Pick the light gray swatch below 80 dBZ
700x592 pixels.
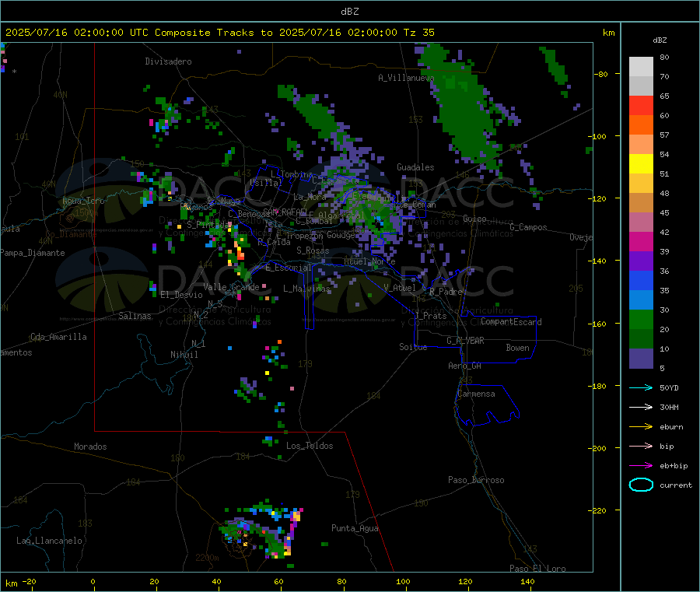click(641, 67)
